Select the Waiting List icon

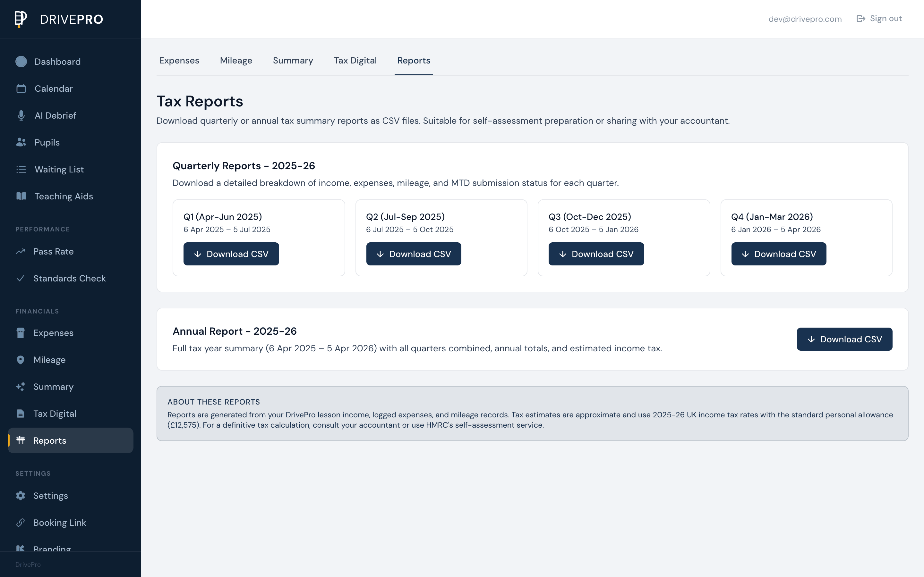point(21,169)
